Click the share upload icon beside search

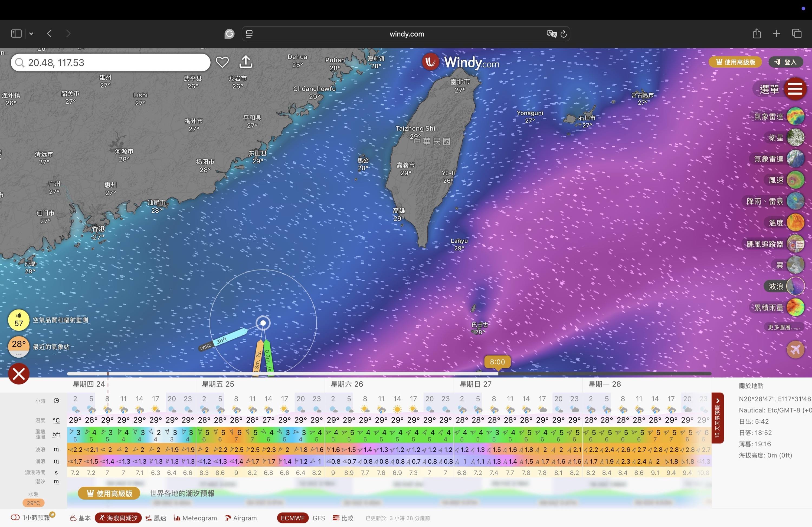click(x=246, y=62)
